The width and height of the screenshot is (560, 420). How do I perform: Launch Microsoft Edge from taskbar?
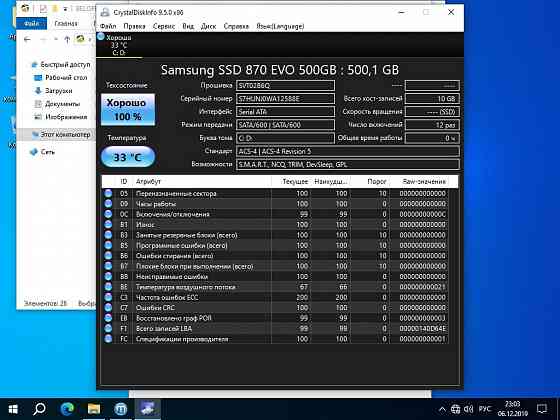pyautogui.click(x=67, y=409)
